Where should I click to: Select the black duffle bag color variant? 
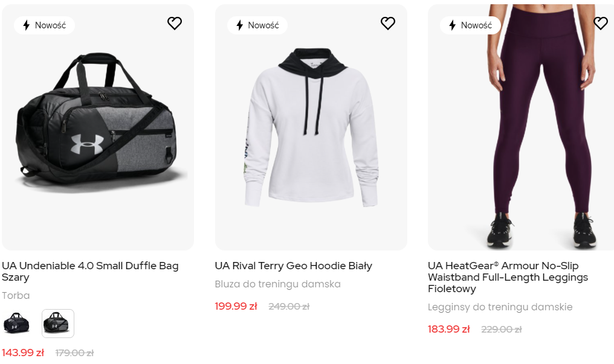[16, 324]
